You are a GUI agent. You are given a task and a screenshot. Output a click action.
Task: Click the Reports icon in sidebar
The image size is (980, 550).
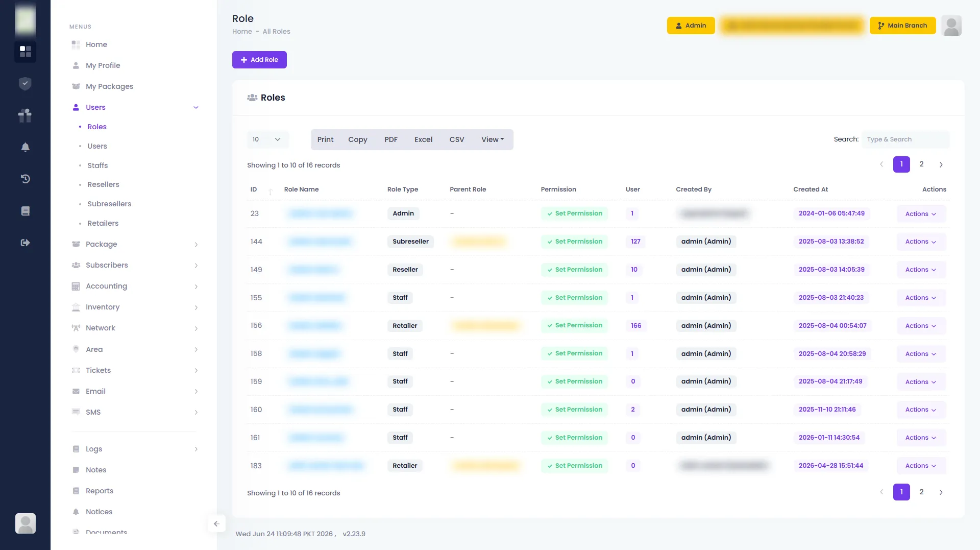click(76, 491)
